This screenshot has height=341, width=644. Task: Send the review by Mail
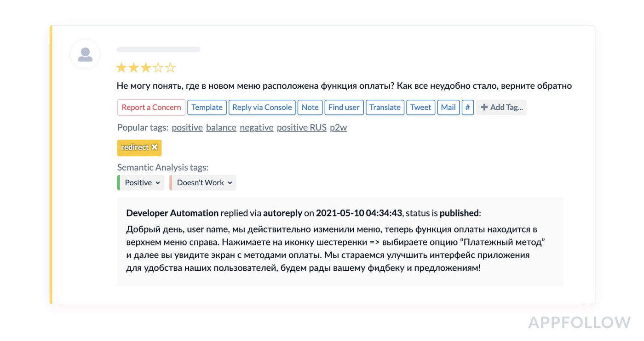click(448, 108)
